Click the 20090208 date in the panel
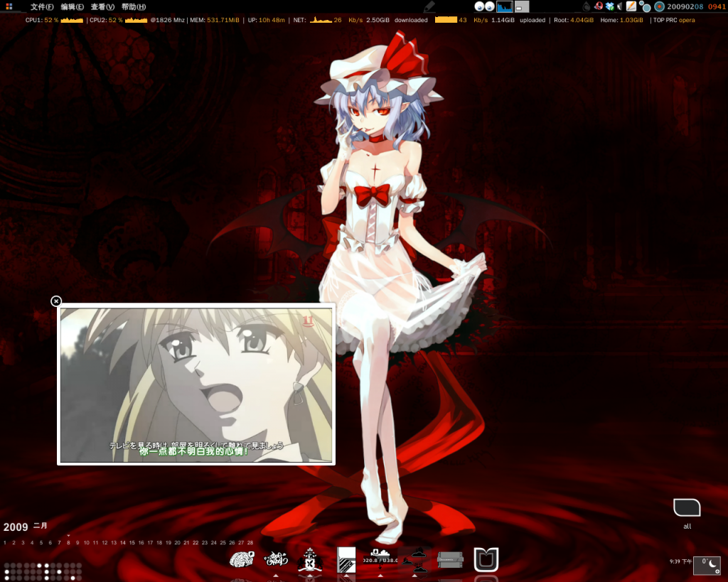The height and width of the screenshot is (582, 728). [685, 6]
